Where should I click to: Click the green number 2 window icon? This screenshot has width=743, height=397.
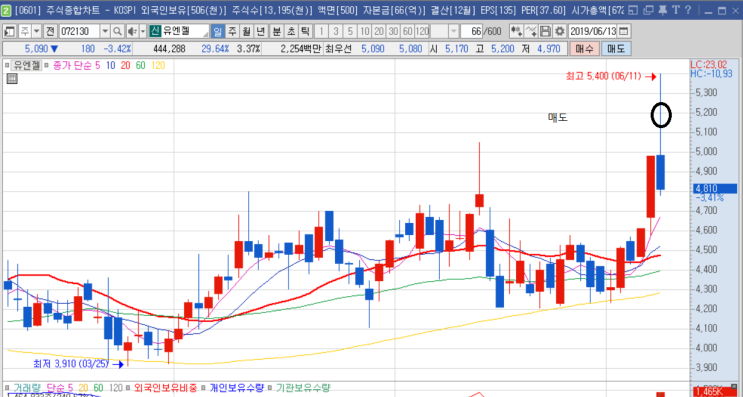click(x=6, y=10)
